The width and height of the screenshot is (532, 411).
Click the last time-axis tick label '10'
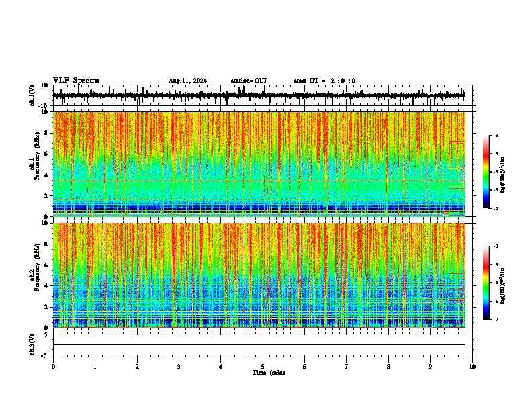pos(472,367)
